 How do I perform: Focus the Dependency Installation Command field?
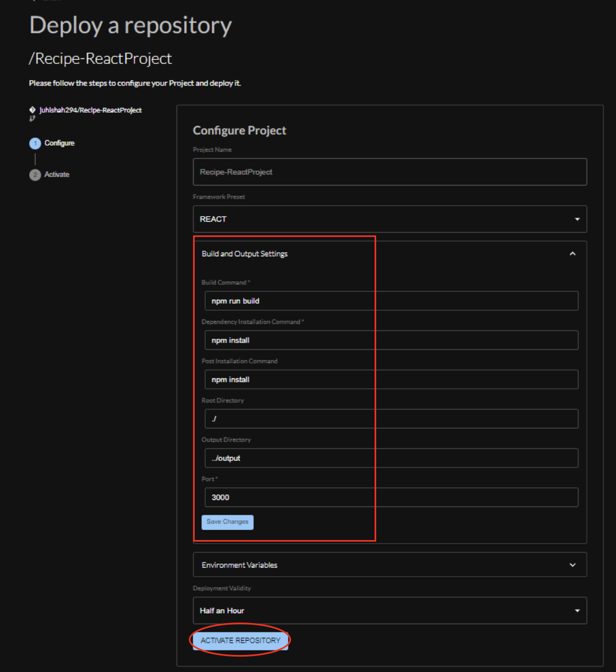point(391,340)
